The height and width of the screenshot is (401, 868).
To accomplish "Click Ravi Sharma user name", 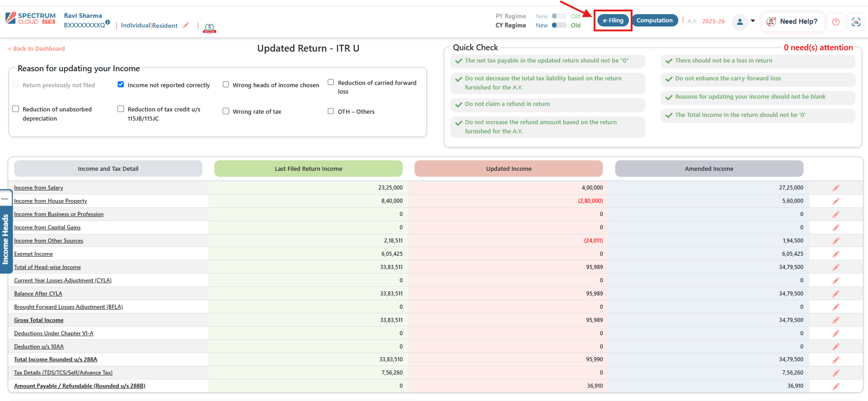I will click(x=83, y=16).
